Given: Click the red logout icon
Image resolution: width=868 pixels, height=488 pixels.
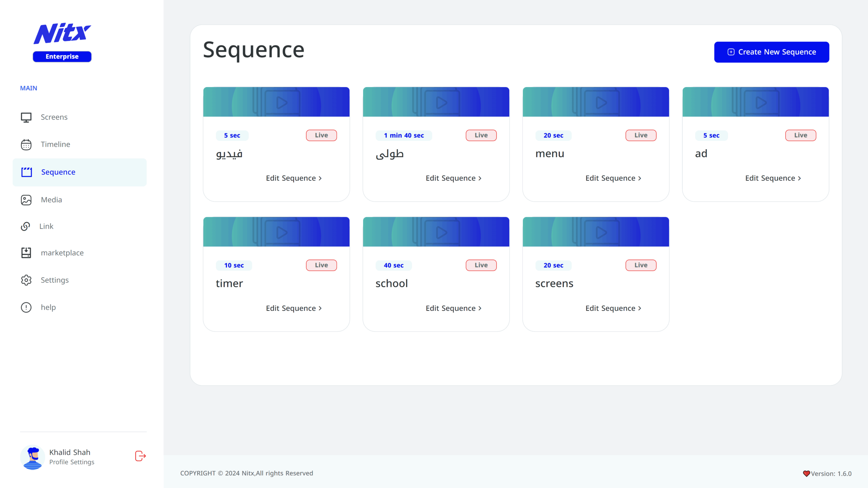Looking at the screenshot, I should tap(140, 456).
